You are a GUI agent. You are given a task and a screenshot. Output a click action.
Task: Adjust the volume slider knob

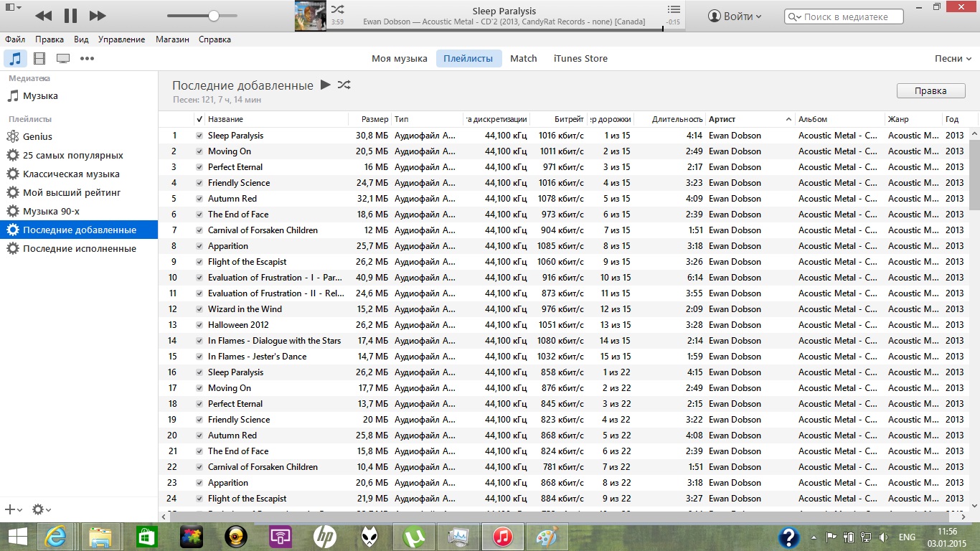214,16
